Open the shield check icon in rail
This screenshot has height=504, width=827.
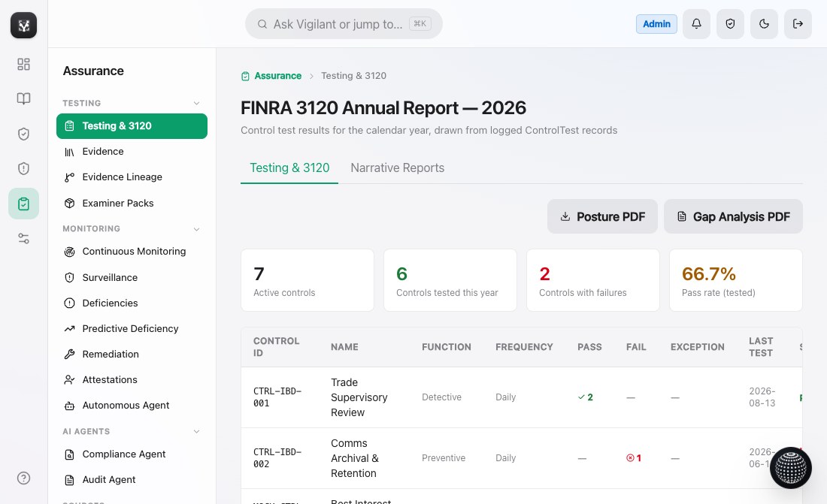pos(24,134)
